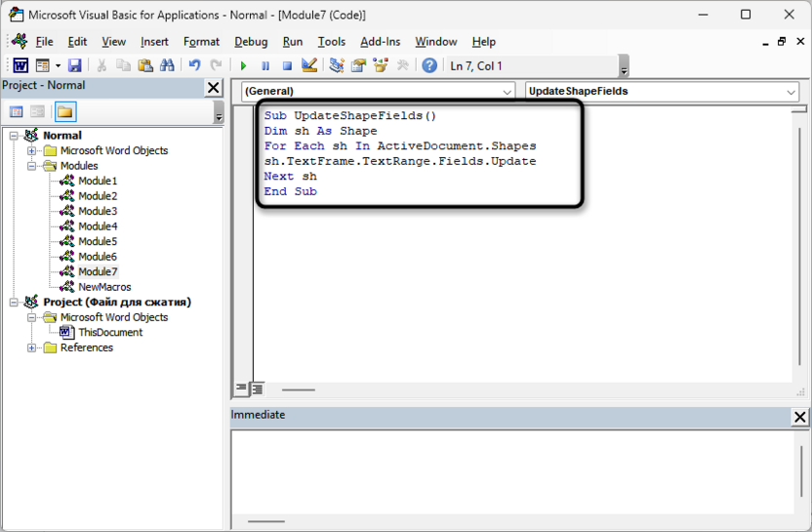Select Module1 in project tree

coord(98,181)
